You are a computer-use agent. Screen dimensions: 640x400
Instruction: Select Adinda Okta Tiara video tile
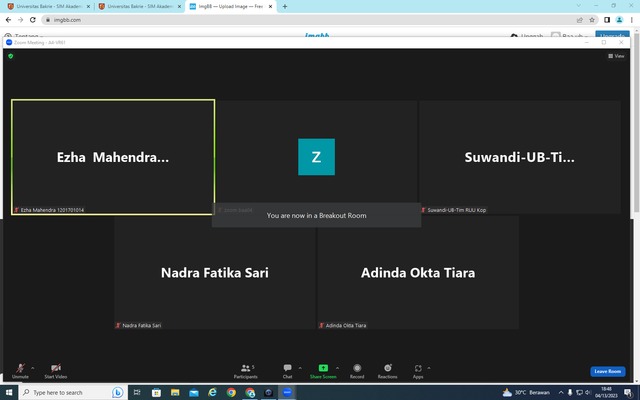pyautogui.click(x=418, y=272)
